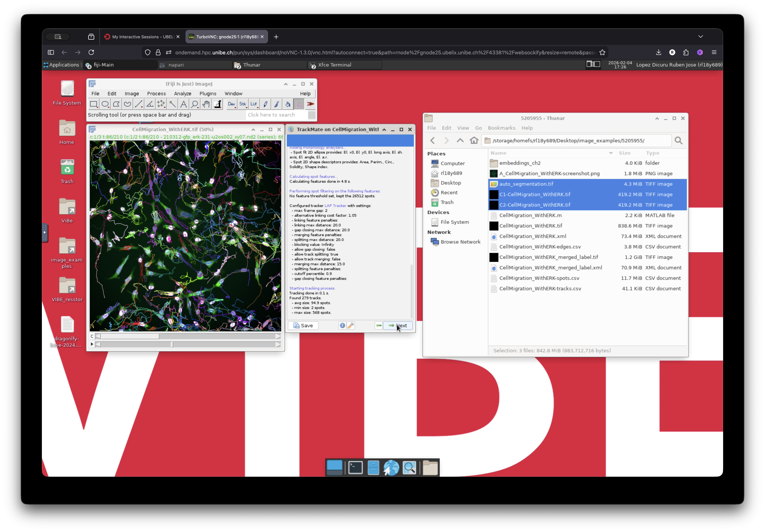The image size is (765, 532).
Task: Select the Oval selection tool
Action: coord(105,104)
